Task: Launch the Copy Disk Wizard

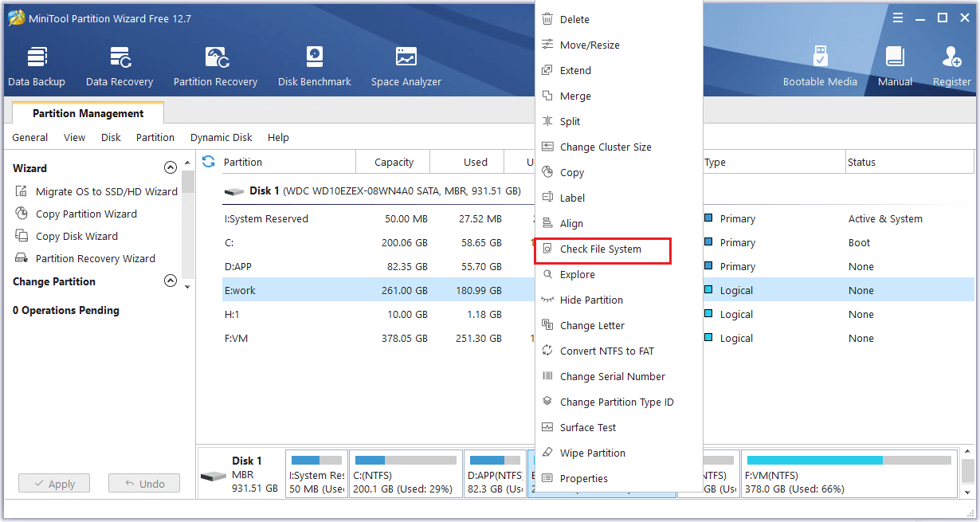Action: tap(67, 236)
